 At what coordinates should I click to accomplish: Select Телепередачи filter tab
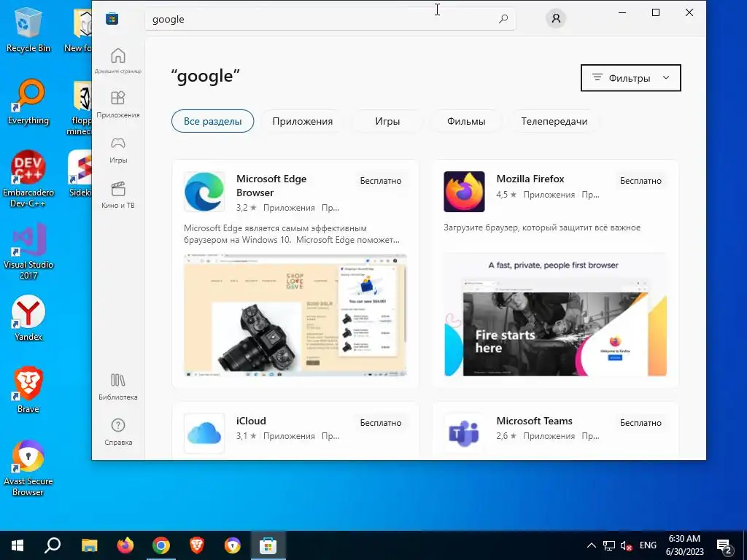(x=554, y=121)
